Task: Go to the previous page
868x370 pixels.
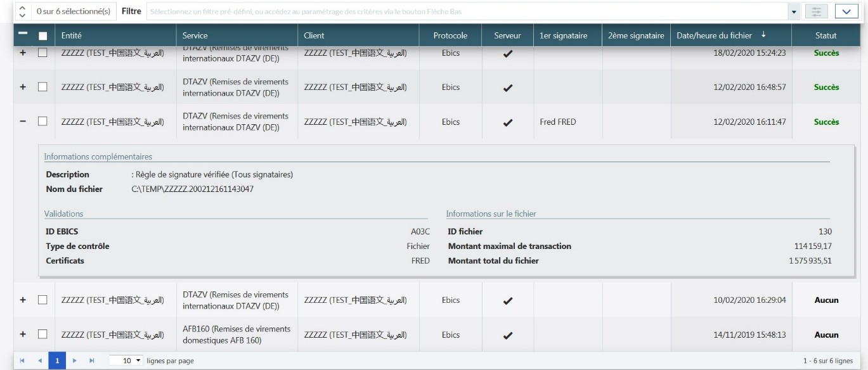Action: 39,360
